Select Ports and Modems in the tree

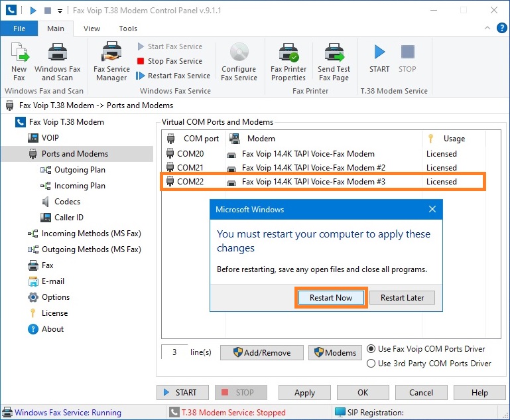coord(77,154)
